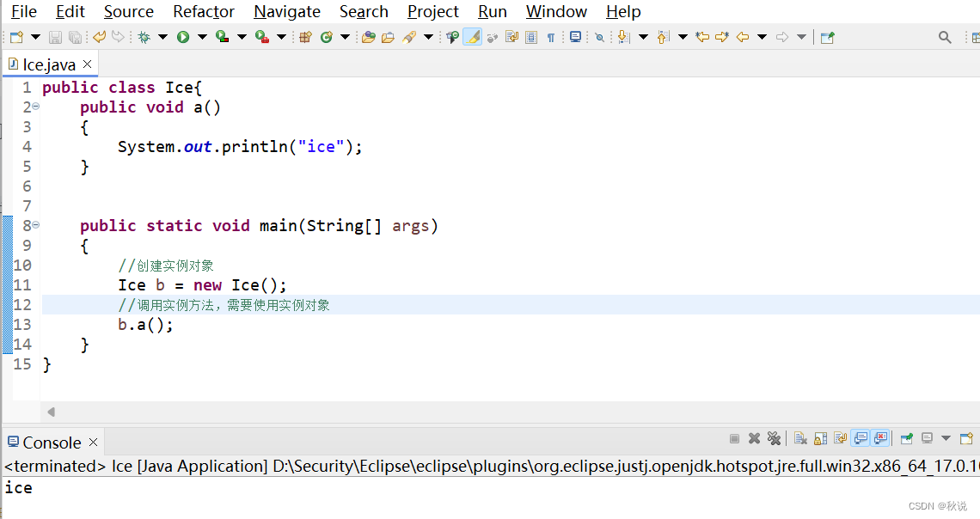Open the Navigate menu
The image size is (980, 519).
click(x=287, y=12)
